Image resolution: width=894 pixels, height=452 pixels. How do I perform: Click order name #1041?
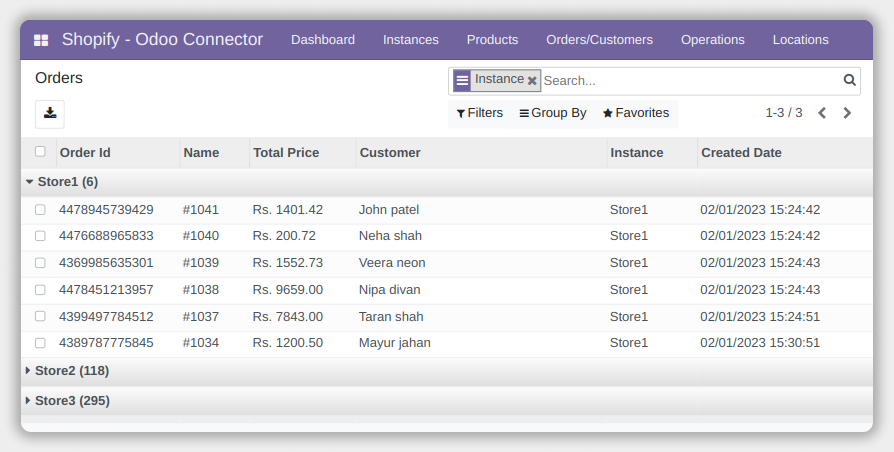pyautogui.click(x=201, y=210)
